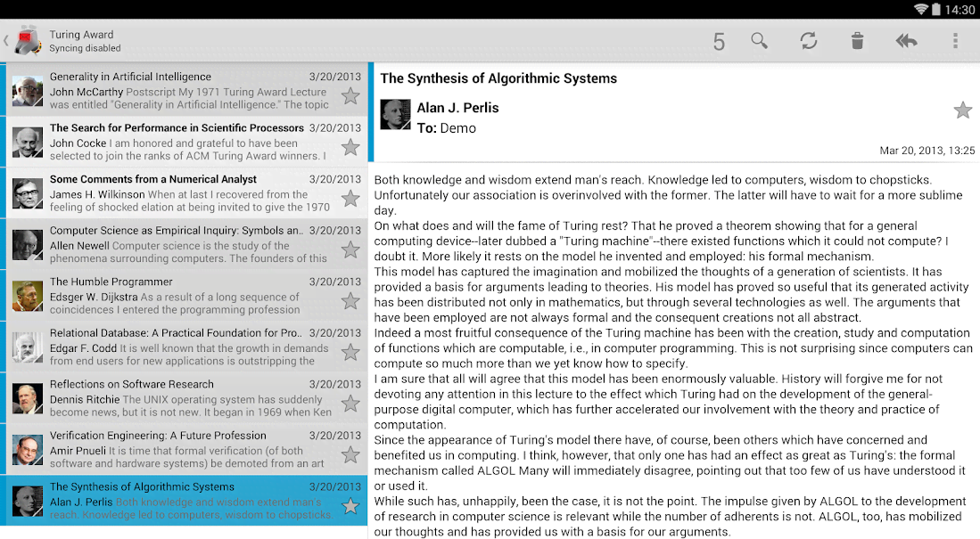980x539 pixels.
Task: Tap Edsger W. Dijkstra's contact photo
Action: click(x=28, y=297)
